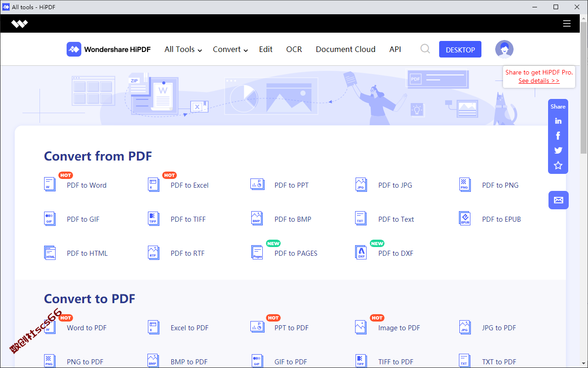This screenshot has width=588, height=368.
Task: Click the page vertical scrollbar thumb
Action: tap(584, 87)
